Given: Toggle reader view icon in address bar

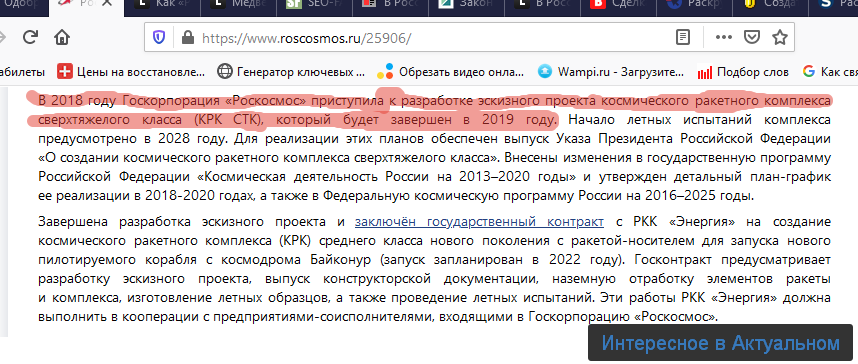Looking at the screenshot, I should [x=682, y=37].
